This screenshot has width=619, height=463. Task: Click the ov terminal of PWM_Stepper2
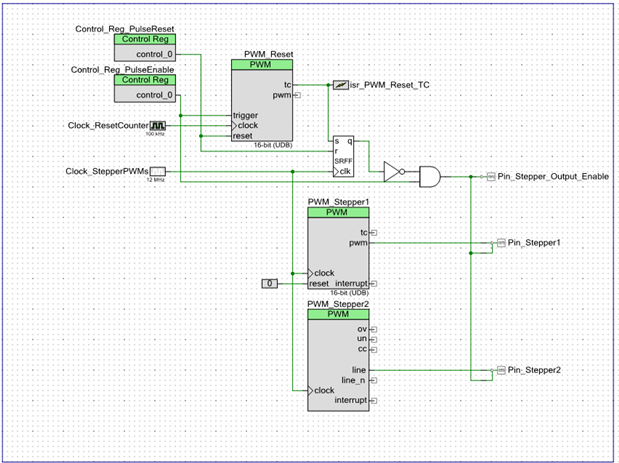[x=374, y=330]
